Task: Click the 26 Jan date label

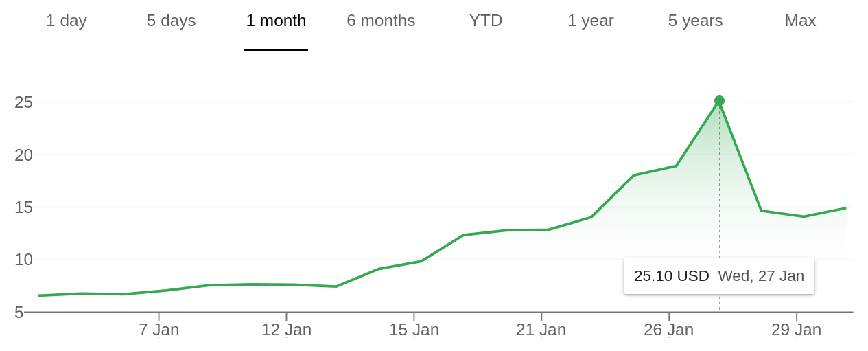Action: 668,330
